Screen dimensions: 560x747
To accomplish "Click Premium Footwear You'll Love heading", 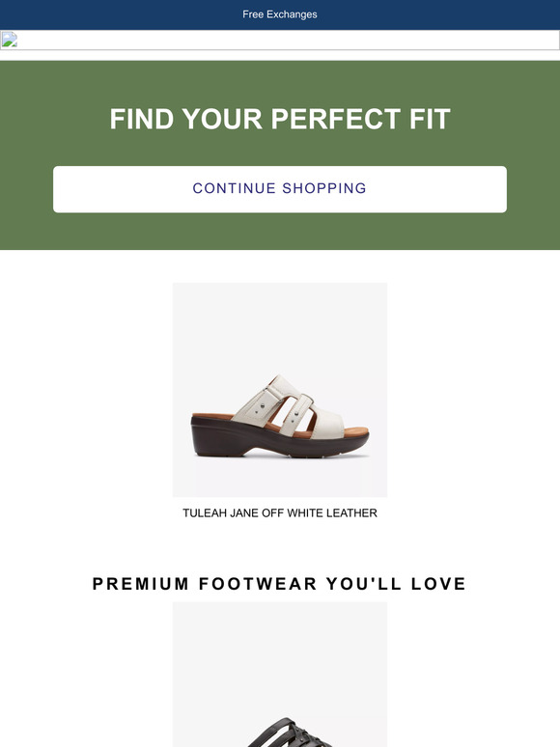I will click(280, 584).
